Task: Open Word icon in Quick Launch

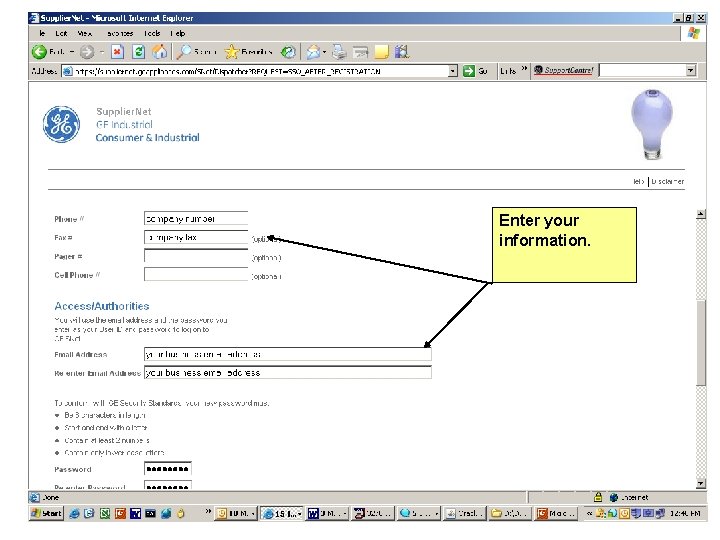Action: tap(135, 513)
